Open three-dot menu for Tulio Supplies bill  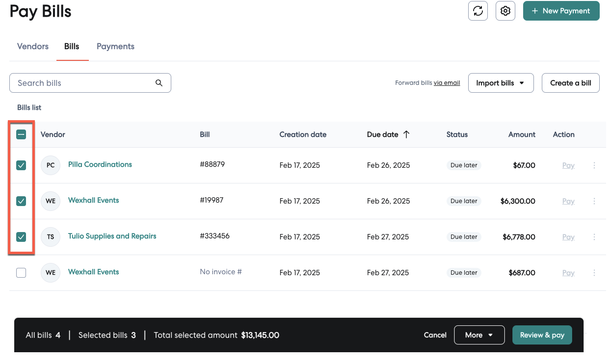pyautogui.click(x=594, y=237)
